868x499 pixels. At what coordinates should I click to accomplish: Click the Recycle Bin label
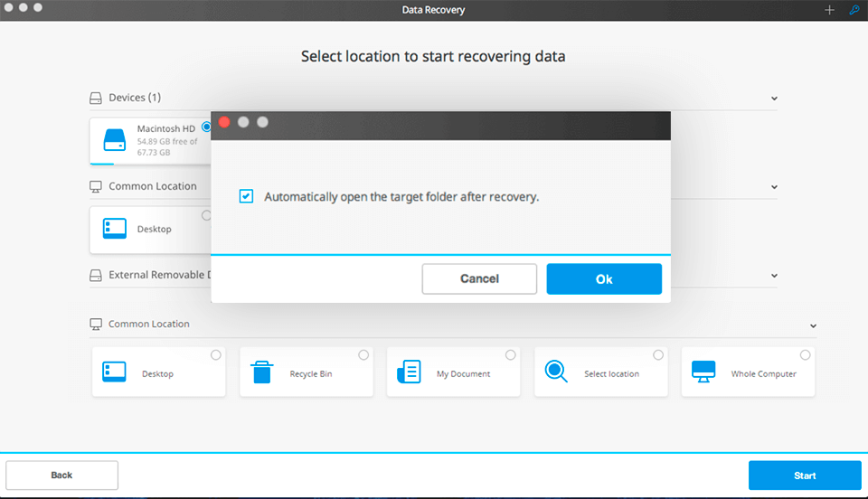[310, 374]
